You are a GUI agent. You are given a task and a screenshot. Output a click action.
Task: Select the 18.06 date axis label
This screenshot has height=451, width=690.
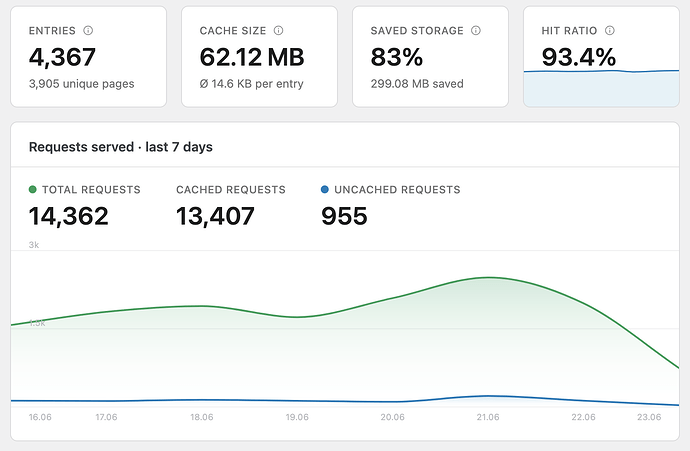pos(202,417)
